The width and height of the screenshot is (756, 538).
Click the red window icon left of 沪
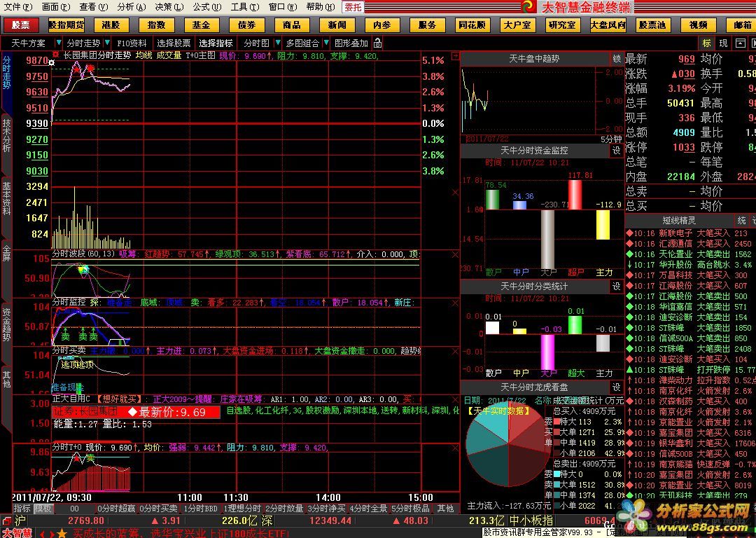pyautogui.click(x=6, y=521)
